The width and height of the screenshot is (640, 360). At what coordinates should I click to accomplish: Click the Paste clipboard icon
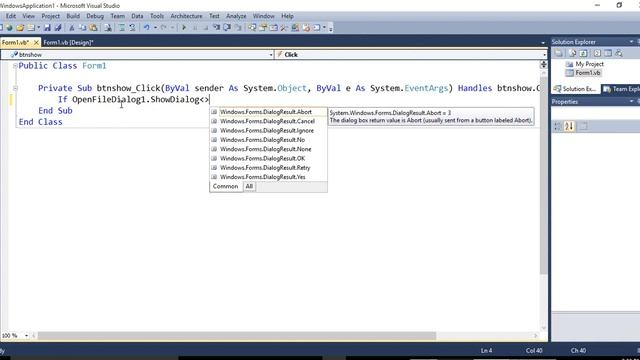(93, 28)
